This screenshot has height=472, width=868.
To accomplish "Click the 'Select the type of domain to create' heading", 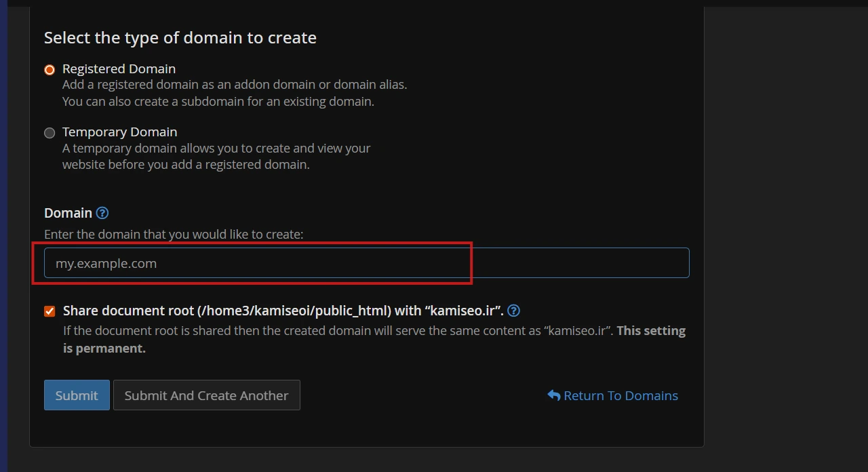I will [x=180, y=37].
